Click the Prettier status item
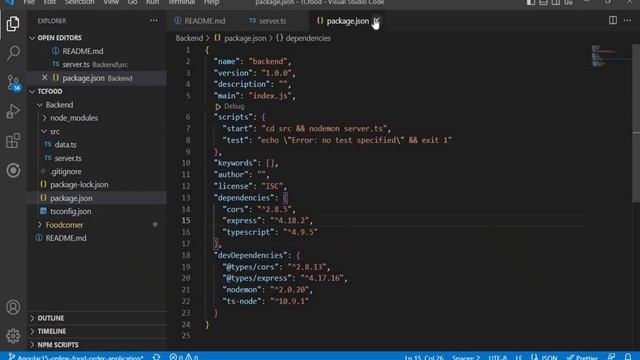 point(582,357)
